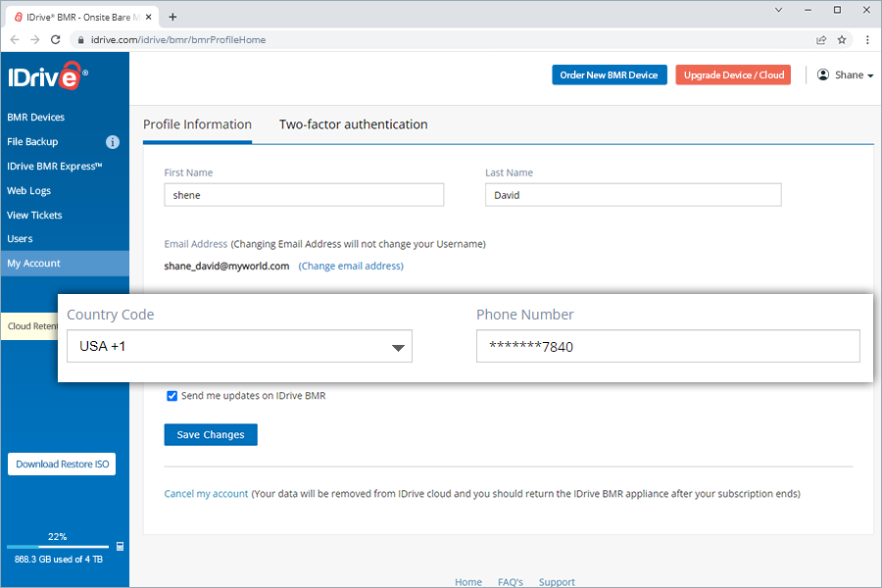This screenshot has width=882, height=588.
Task: Select My Account in sidebar
Action: click(x=65, y=264)
